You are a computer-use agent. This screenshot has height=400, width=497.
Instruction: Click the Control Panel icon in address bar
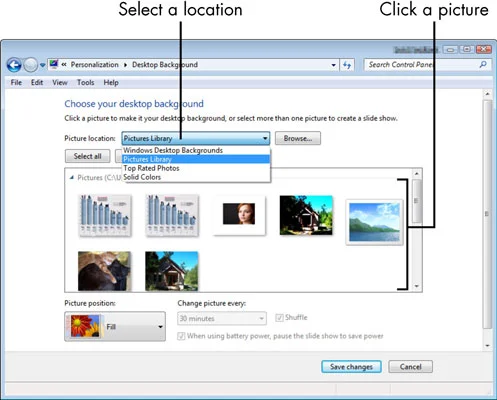(x=54, y=64)
